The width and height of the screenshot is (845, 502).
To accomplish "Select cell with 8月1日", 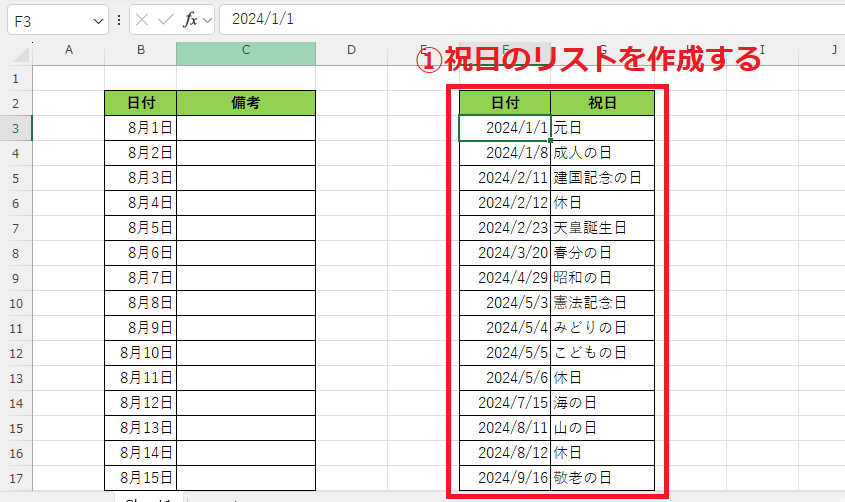I will 141,128.
